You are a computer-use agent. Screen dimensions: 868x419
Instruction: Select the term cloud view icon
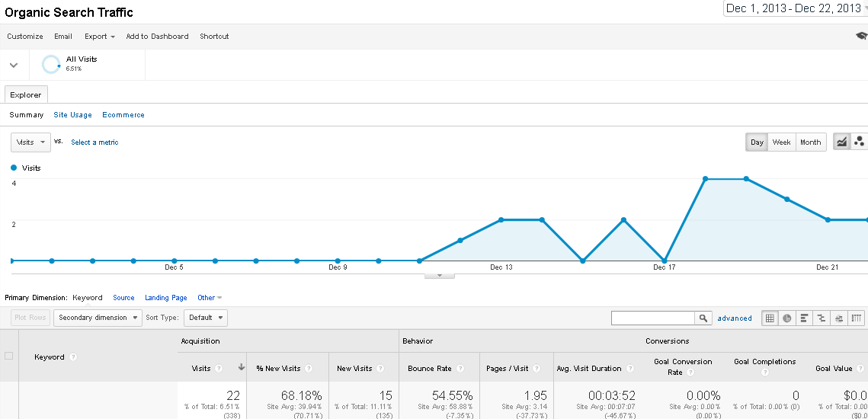click(839, 318)
